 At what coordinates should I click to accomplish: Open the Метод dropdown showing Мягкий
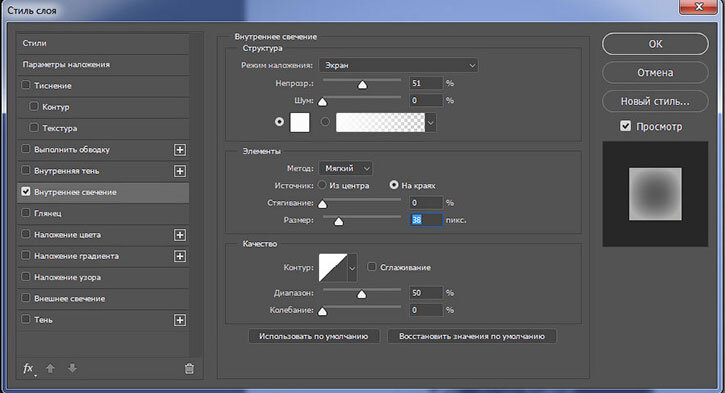(x=346, y=168)
